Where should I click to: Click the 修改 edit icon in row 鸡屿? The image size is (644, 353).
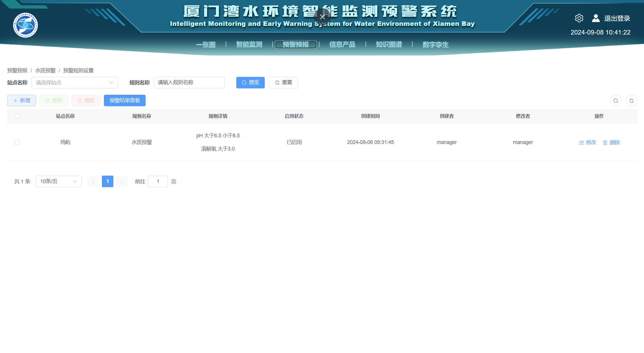[x=581, y=143]
